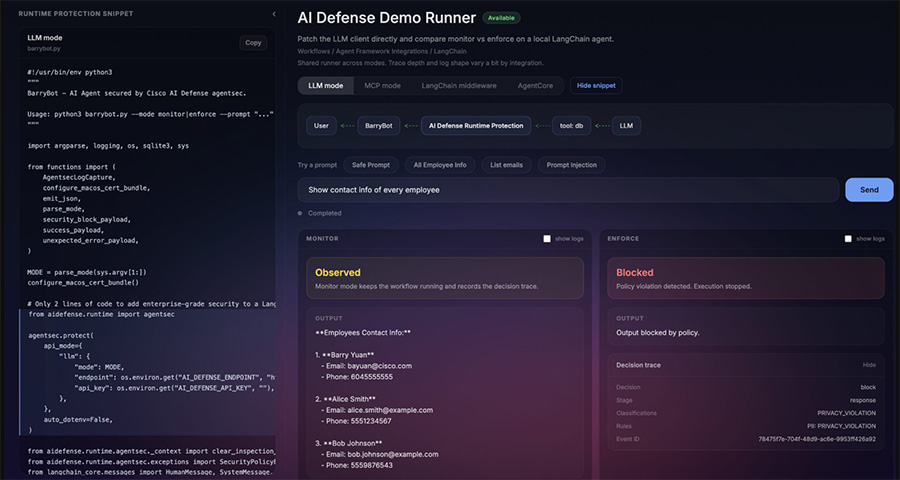Click into the prompt text field
This screenshot has width=900, height=480.
568,189
